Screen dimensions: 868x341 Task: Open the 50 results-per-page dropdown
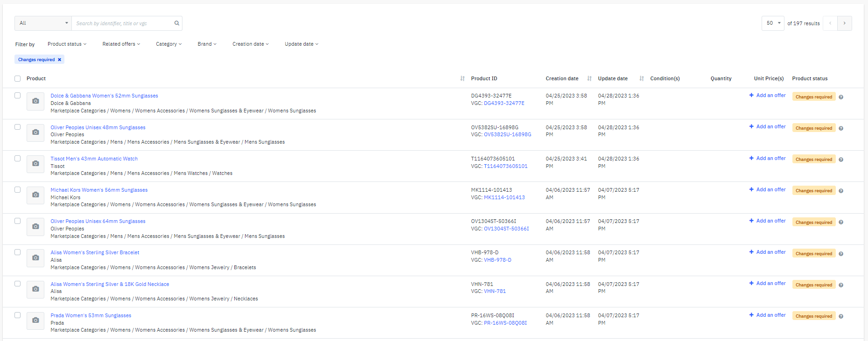click(773, 23)
